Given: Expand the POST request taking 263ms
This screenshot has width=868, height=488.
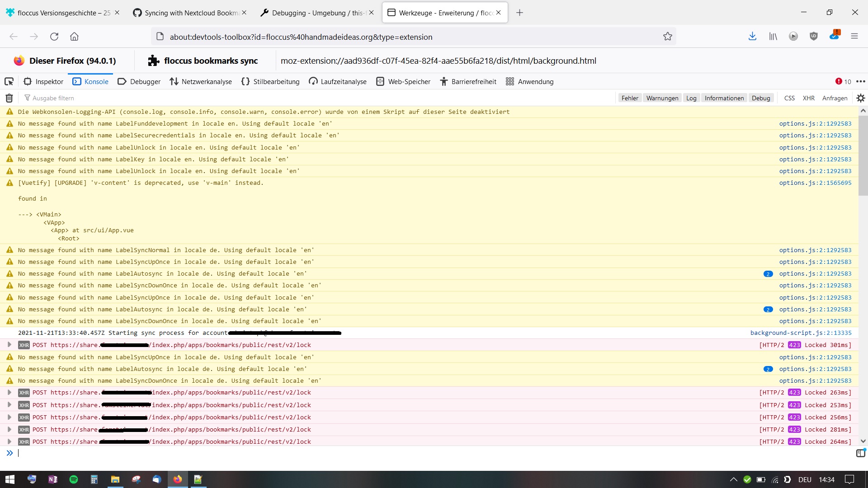Looking at the screenshot, I should (x=9, y=393).
